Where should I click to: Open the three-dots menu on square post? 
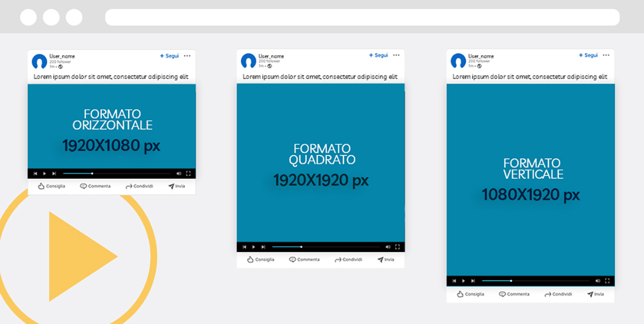tap(396, 55)
